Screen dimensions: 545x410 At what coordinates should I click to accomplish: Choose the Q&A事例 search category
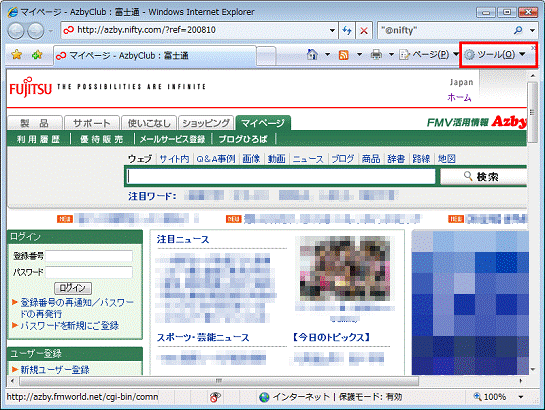point(216,159)
